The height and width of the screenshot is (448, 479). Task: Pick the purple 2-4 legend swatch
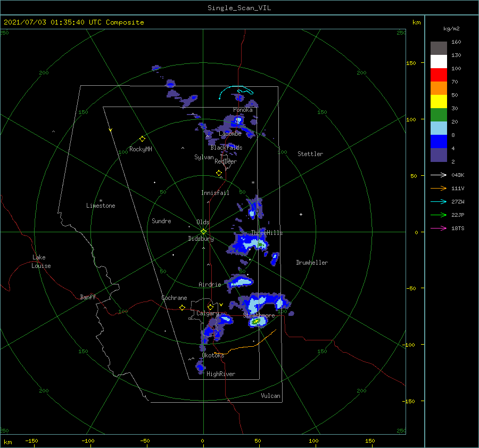pos(439,154)
